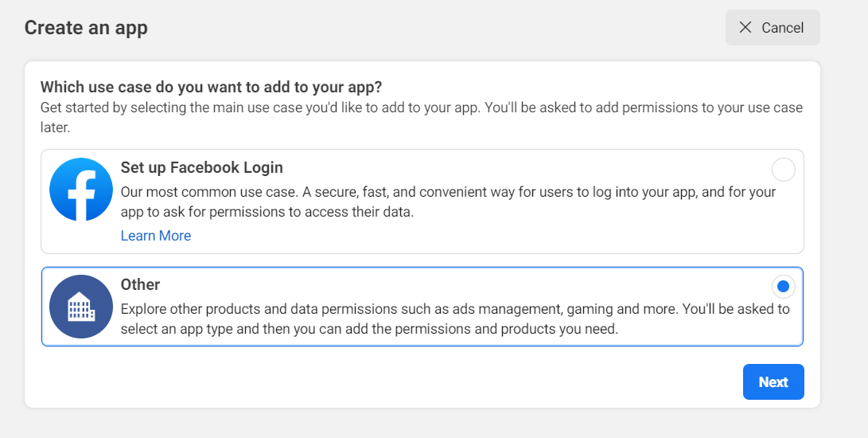Click the 'Set up Facebook Login' title
Image resolution: width=868 pixels, height=438 pixels.
[202, 168]
